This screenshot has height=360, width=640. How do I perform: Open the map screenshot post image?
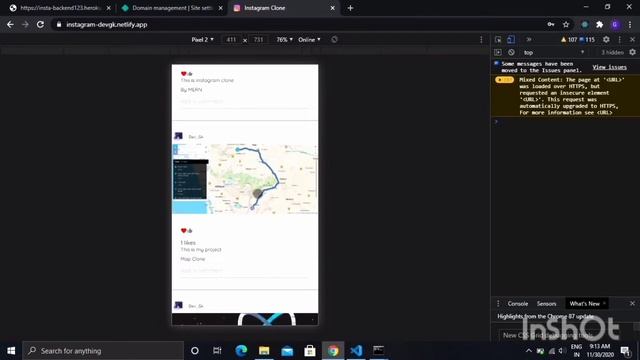point(245,179)
